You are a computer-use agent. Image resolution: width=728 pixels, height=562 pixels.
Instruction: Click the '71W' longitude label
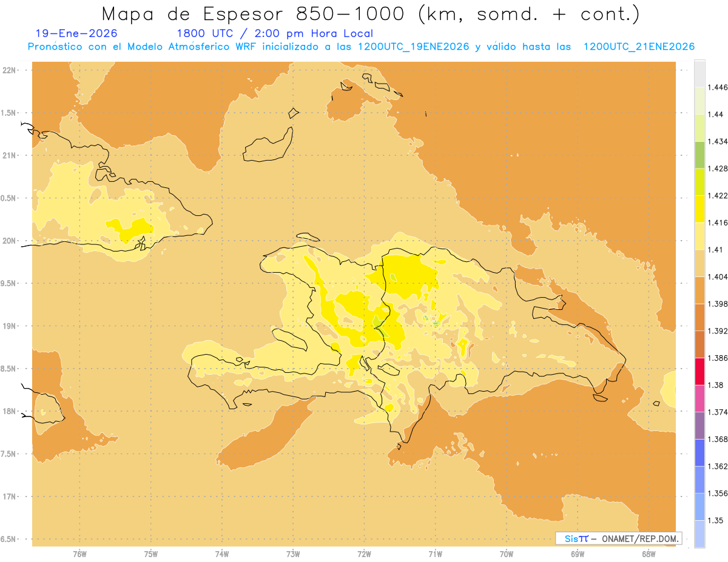point(435,554)
